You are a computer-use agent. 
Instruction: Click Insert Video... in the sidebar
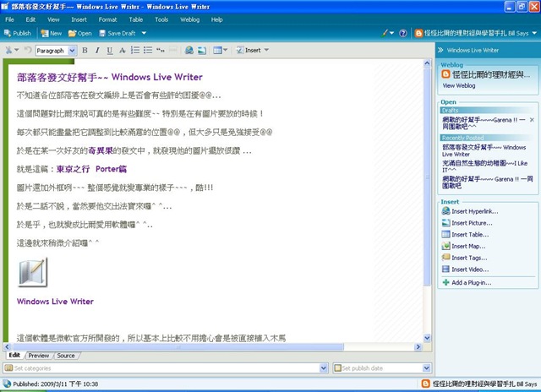point(466,269)
